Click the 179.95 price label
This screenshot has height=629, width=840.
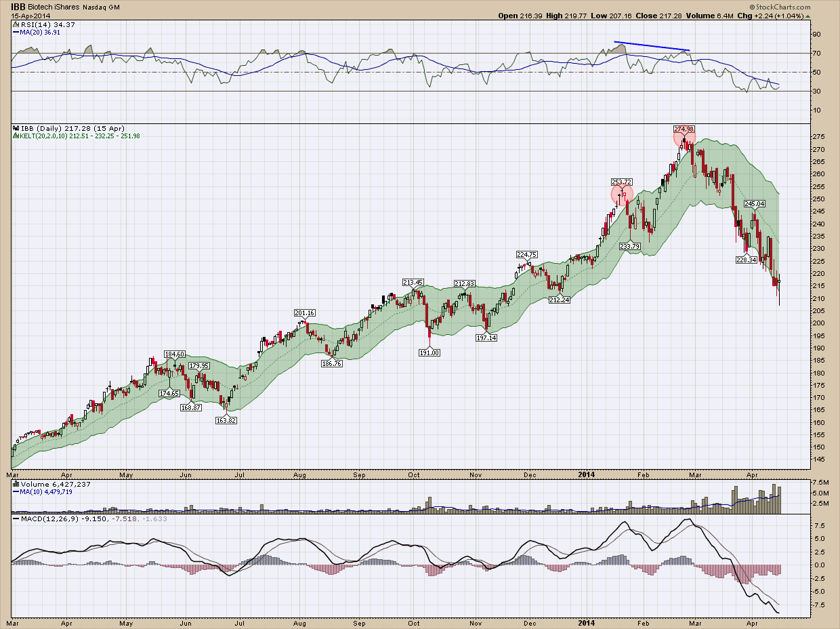199,366
